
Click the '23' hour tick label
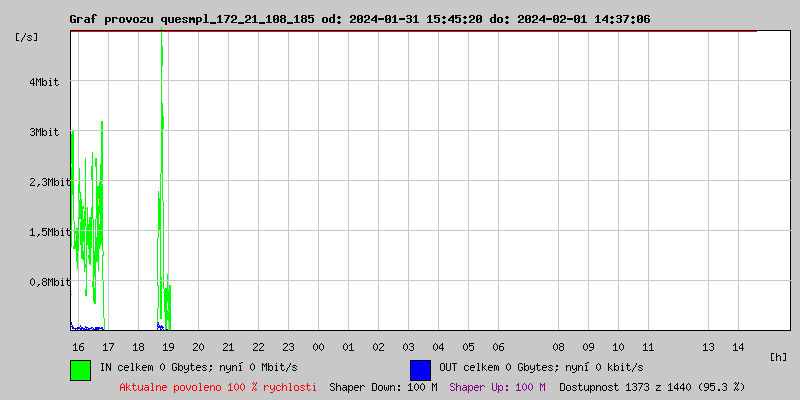289,347
